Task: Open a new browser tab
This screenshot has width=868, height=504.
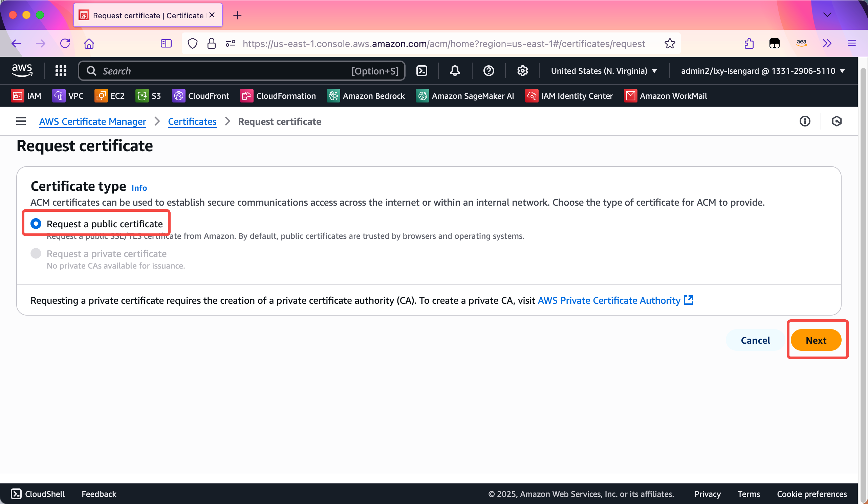Action: point(237,15)
